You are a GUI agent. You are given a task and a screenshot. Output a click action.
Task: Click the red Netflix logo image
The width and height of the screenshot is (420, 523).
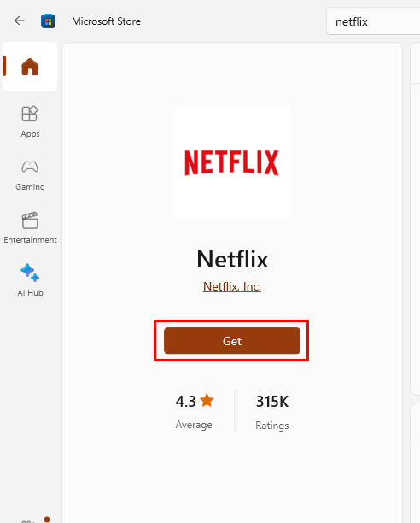click(x=232, y=162)
